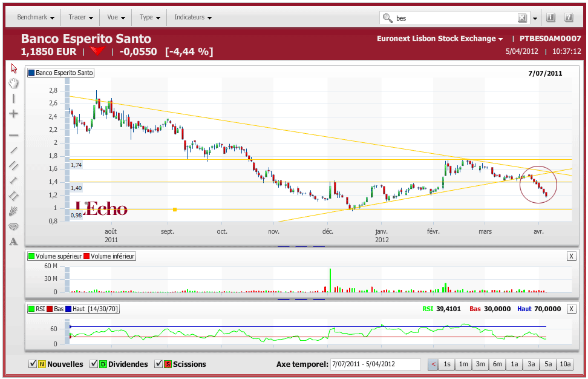Set time range to 10a
This screenshot has width=588, height=379.
[x=565, y=364]
